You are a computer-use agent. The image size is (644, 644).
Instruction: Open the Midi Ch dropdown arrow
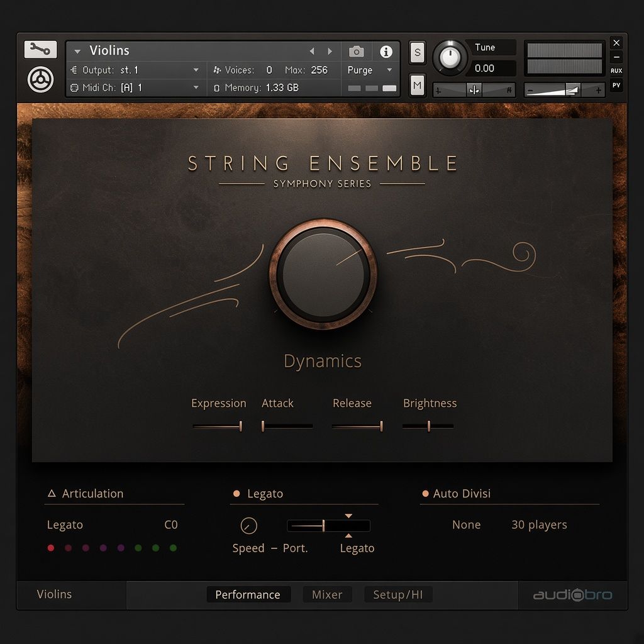[196, 87]
